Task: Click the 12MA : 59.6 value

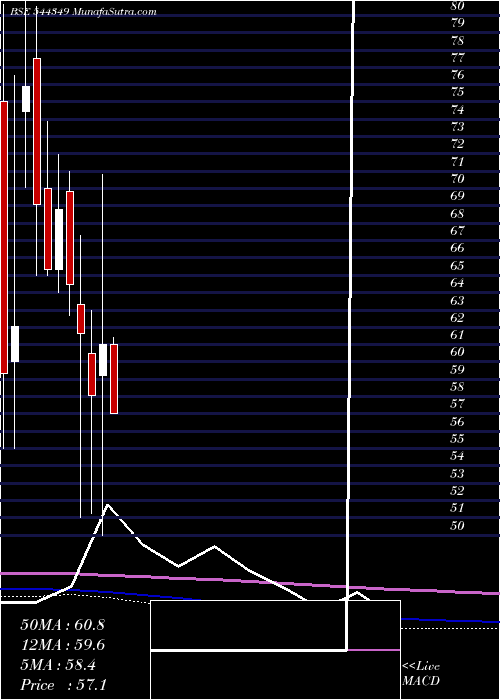Action: 62,645
